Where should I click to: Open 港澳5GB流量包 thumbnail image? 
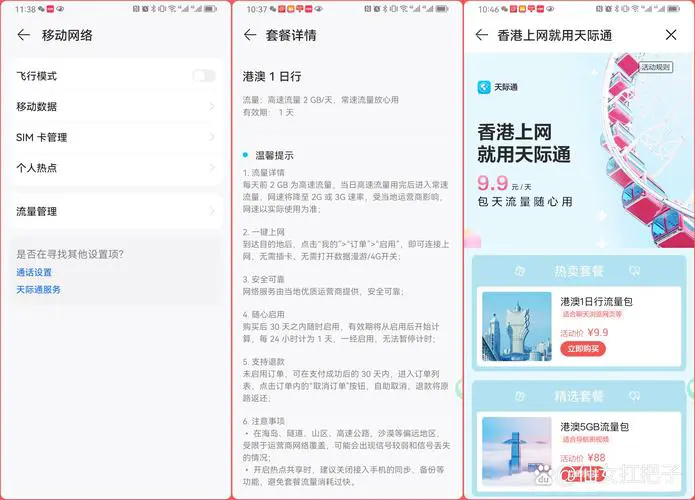517,451
